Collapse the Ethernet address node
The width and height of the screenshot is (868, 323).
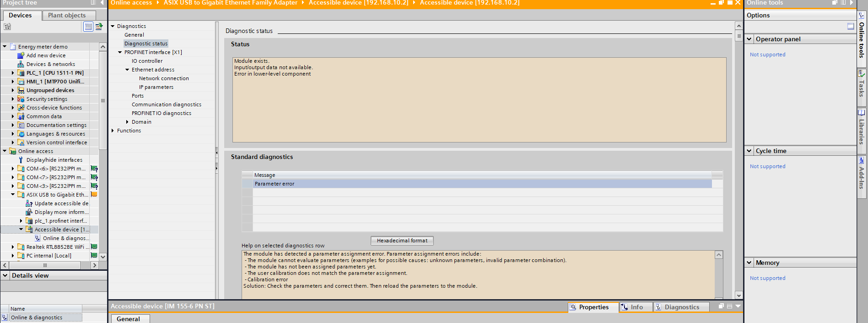[127, 70]
